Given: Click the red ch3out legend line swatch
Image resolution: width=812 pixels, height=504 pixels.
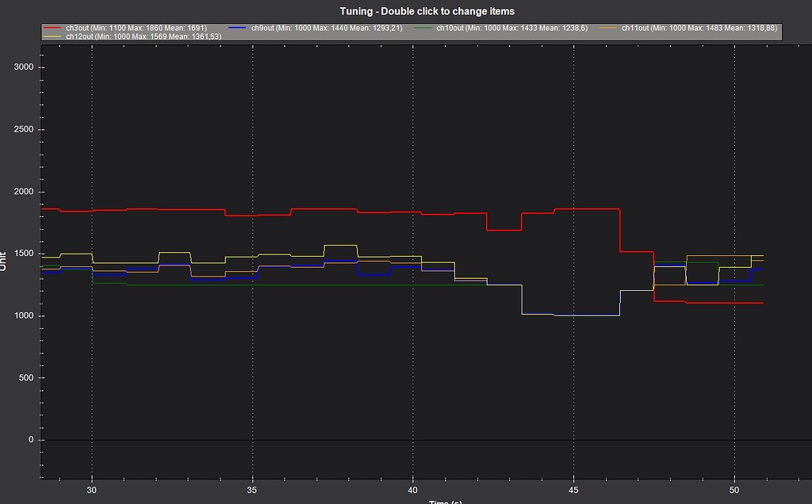Looking at the screenshot, I should pos(53,28).
